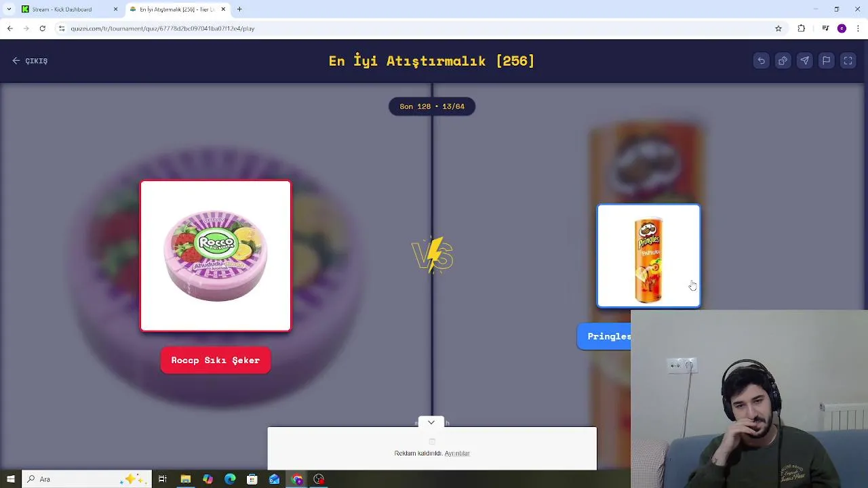Open the Windows Start menu
Viewport: 868px width, 488px height.
point(10,479)
